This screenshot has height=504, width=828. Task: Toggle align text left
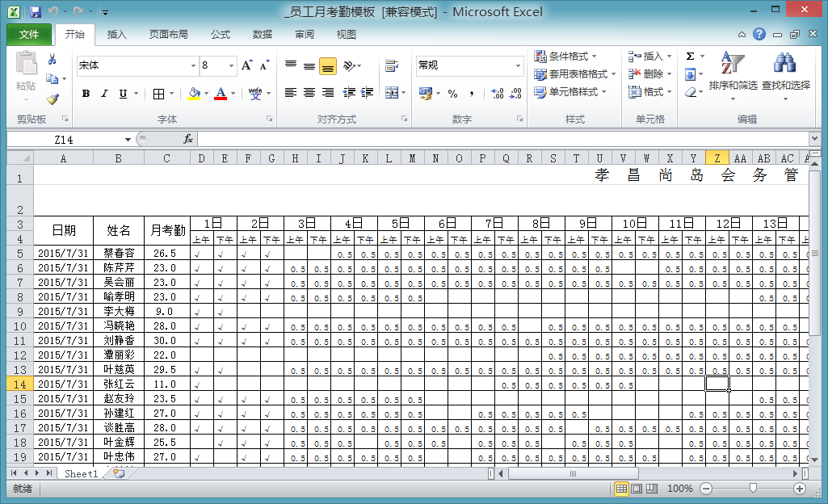click(x=291, y=92)
